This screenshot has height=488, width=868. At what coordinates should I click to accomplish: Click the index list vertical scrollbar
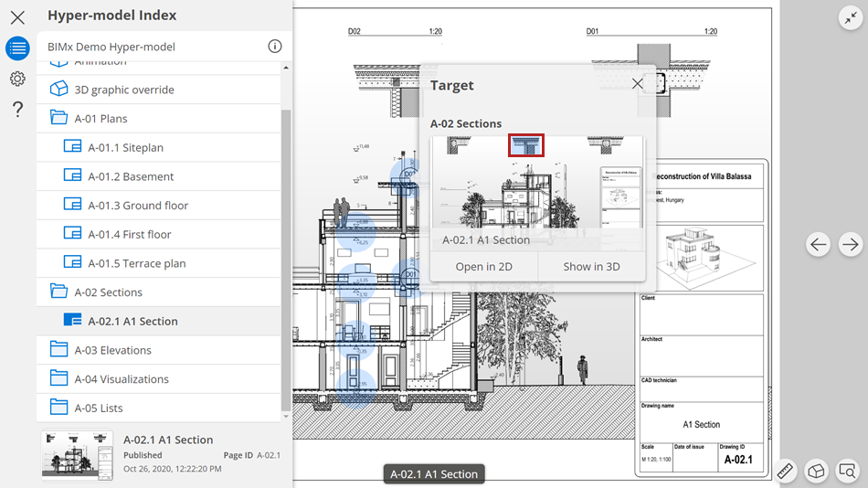click(x=286, y=260)
